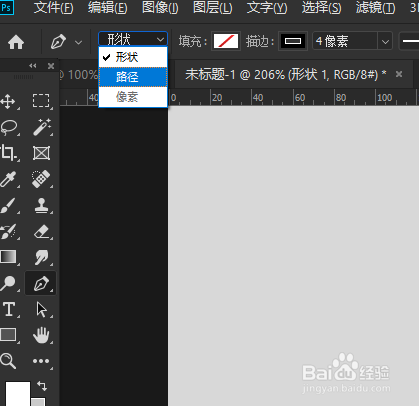Select the Lasso tool
419x406 pixels.
(9, 128)
